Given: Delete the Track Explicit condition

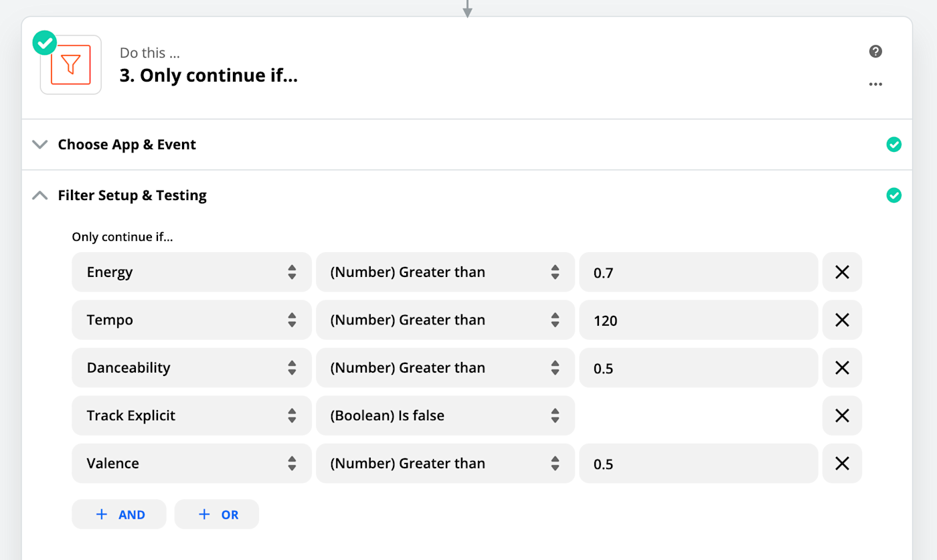Looking at the screenshot, I should [842, 415].
